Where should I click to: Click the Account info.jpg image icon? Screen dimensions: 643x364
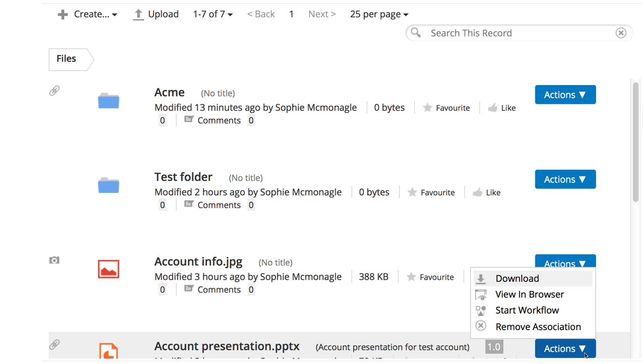coord(108,269)
